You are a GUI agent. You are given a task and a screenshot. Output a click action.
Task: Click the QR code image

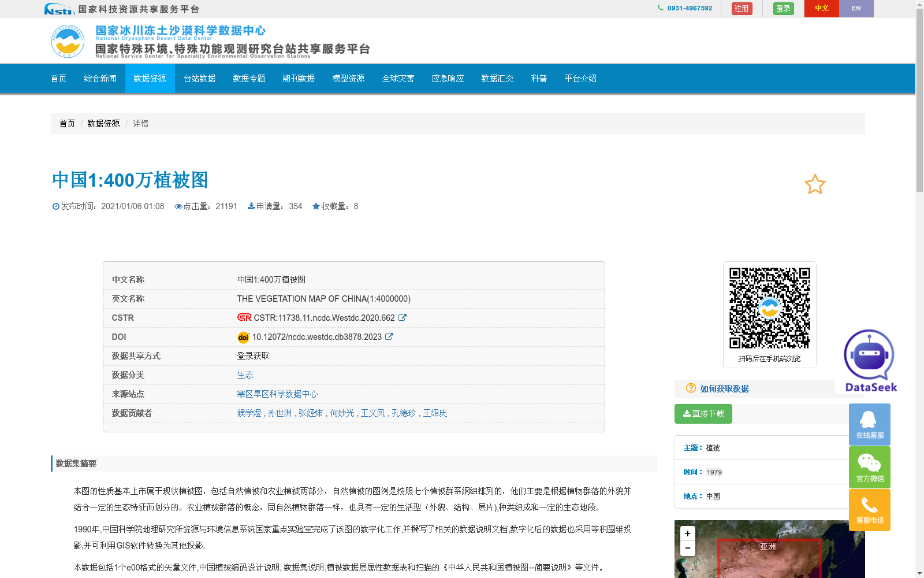tap(770, 308)
